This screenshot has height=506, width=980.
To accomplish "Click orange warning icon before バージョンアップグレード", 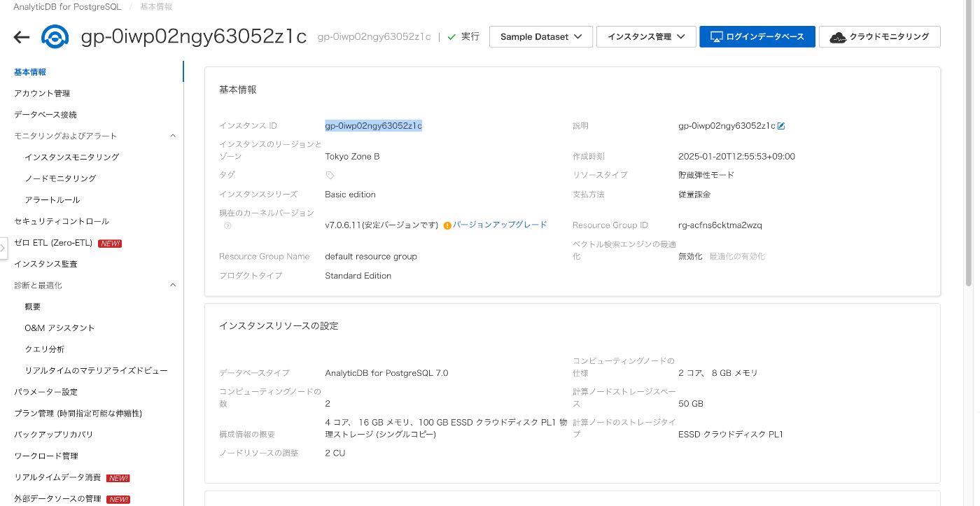I will point(447,225).
